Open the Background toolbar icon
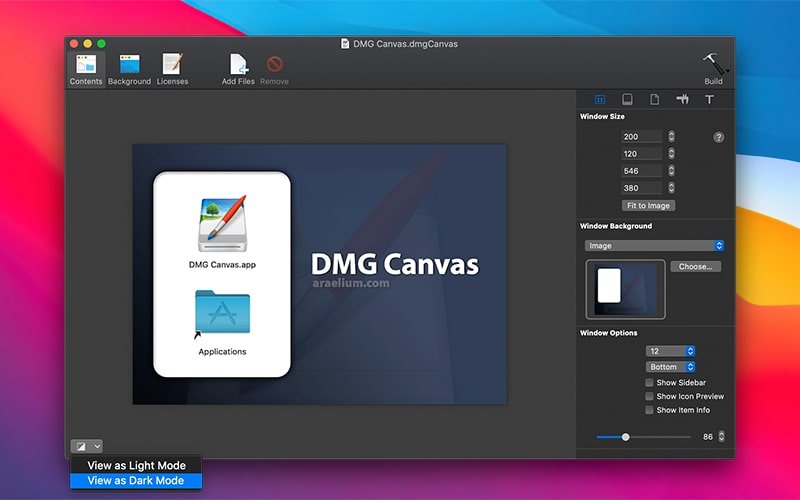 (129, 66)
